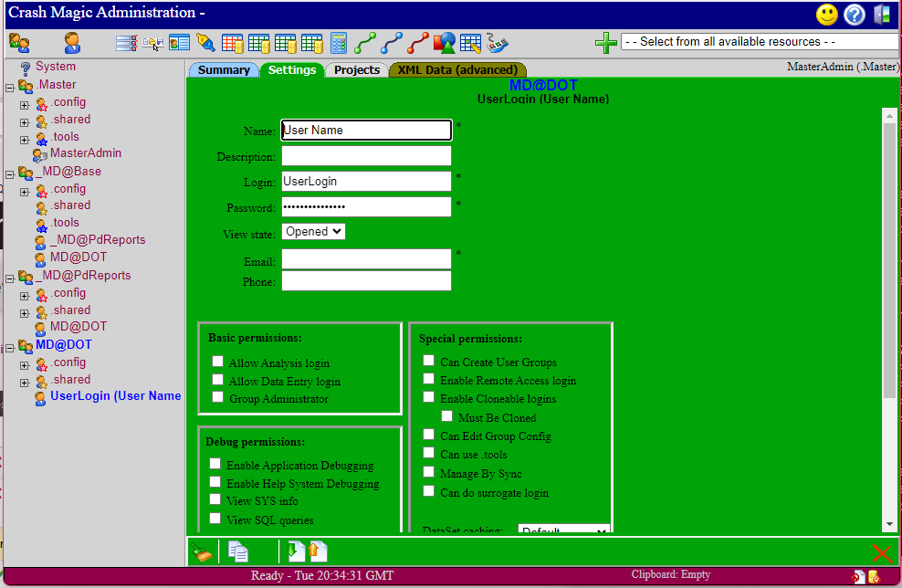This screenshot has width=902, height=588.
Task: Enable the View SQL queries checkbox
Action: 214,519
